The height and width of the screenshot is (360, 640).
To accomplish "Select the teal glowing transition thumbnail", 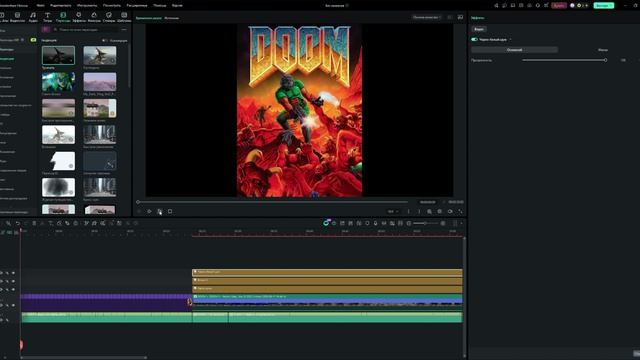I will tap(58, 82).
